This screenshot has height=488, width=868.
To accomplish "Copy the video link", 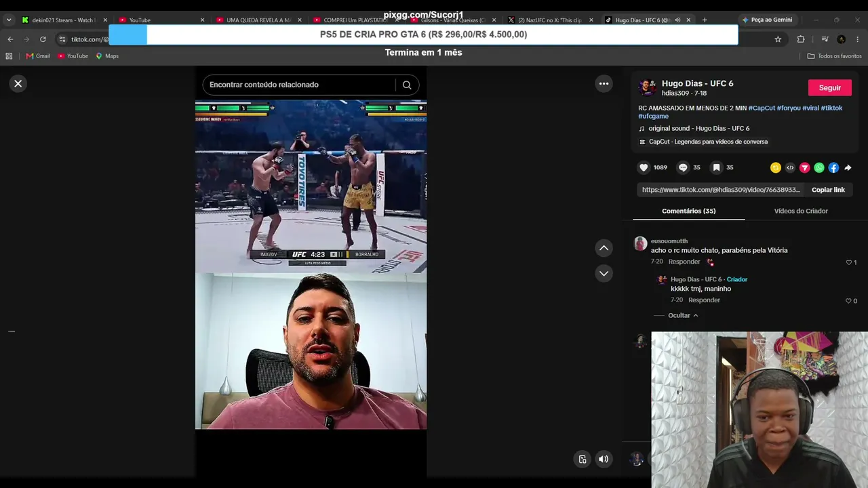I will pos(828,190).
